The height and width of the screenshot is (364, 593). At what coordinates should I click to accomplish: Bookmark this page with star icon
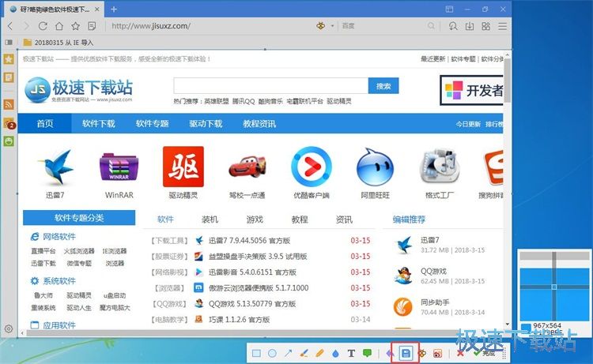pyautogui.click(x=76, y=26)
